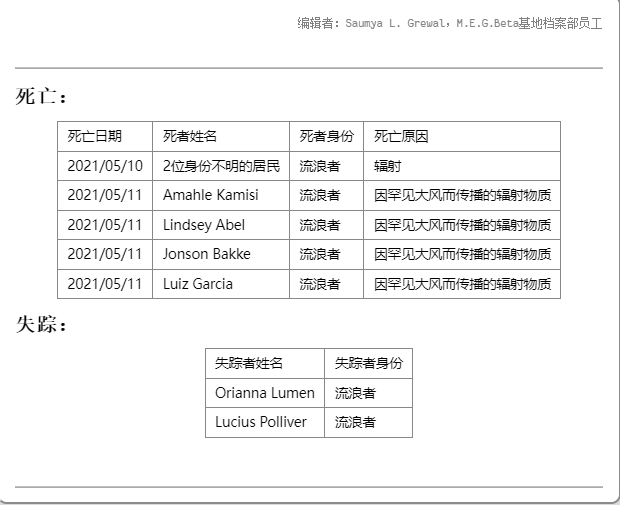
Task: Select the 失踪： heading
Action: pyautogui.click(x=41, y=324)
